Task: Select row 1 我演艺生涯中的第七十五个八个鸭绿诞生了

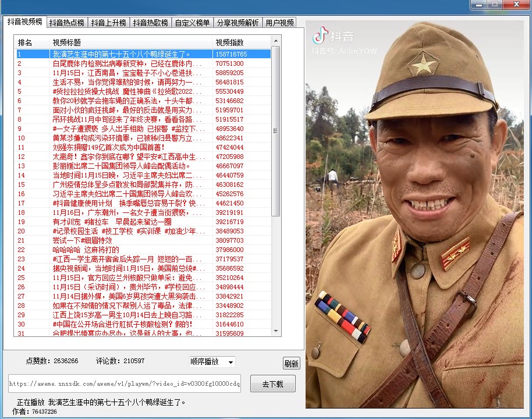Action: point(144,54)
